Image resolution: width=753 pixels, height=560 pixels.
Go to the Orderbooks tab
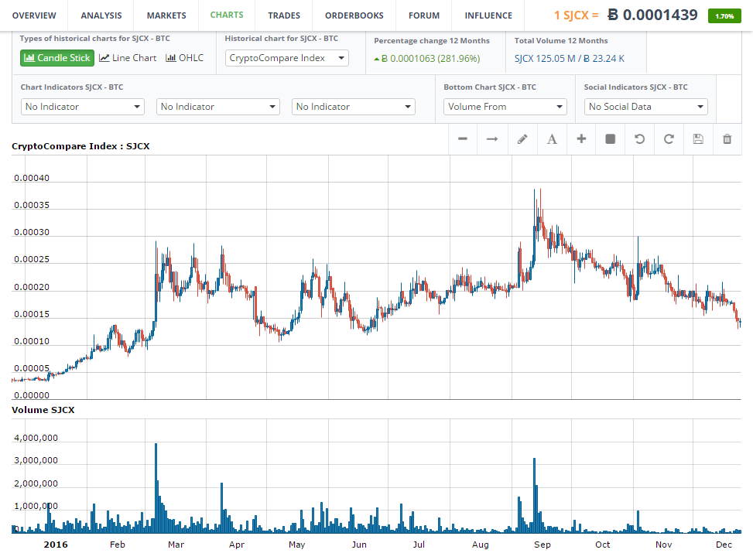(x=354, y=15)
